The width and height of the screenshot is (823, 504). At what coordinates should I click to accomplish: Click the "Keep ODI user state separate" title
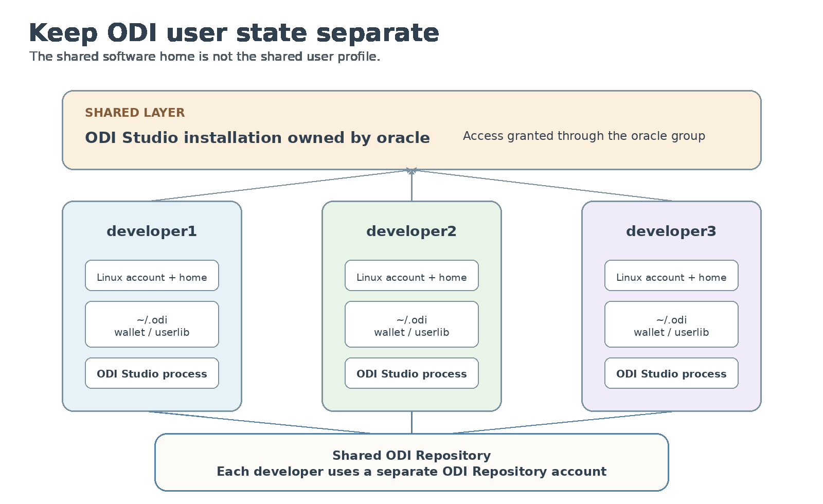coord(234,33)
